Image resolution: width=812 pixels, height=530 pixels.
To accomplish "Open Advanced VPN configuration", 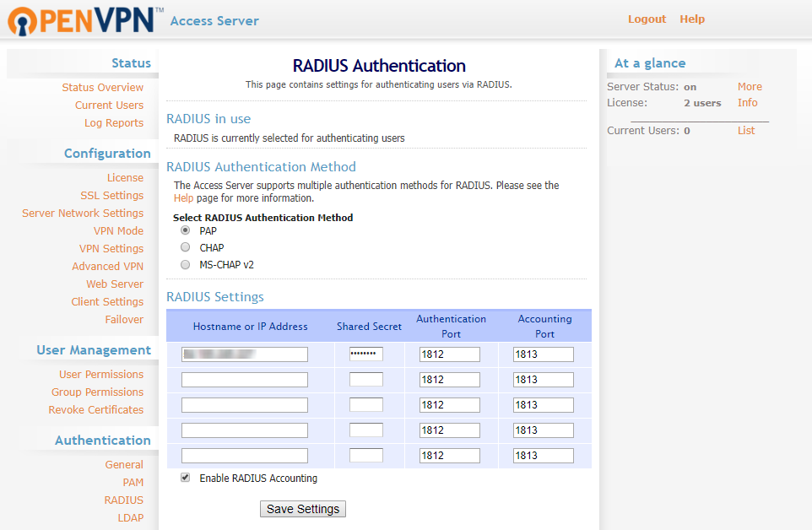I will (x=107, y=266).
